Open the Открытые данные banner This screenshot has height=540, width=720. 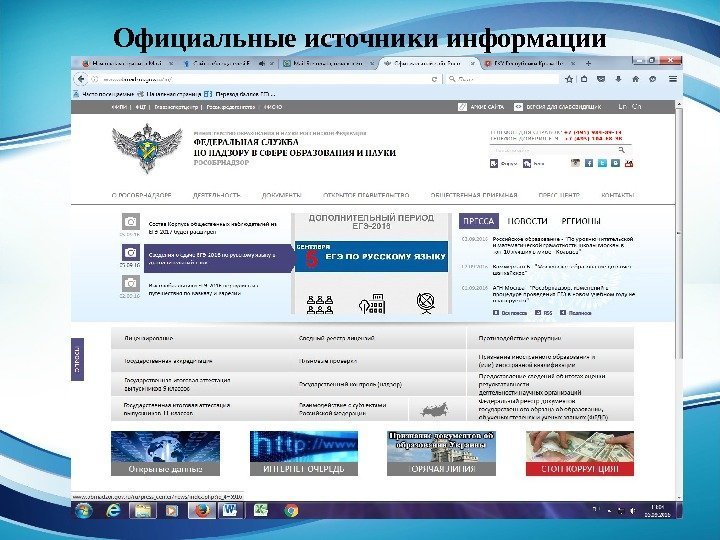(165, 453)
